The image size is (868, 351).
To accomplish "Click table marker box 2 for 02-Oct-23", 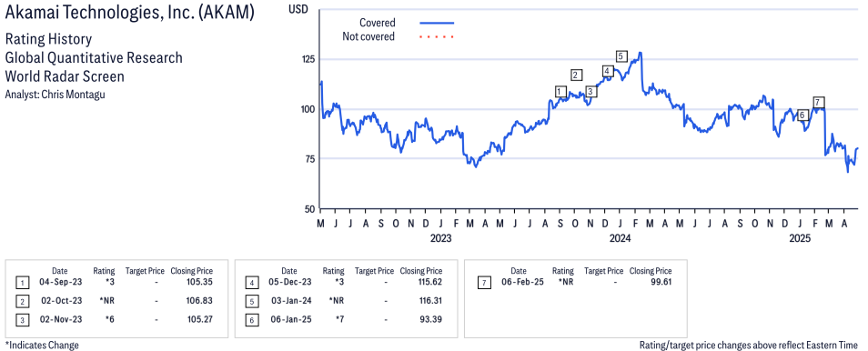I will pyautogui.click(x=23, y=301).
